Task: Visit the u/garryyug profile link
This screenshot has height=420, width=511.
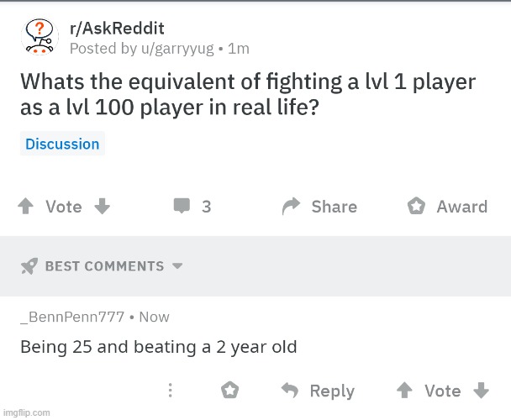Action: point(175,49)
